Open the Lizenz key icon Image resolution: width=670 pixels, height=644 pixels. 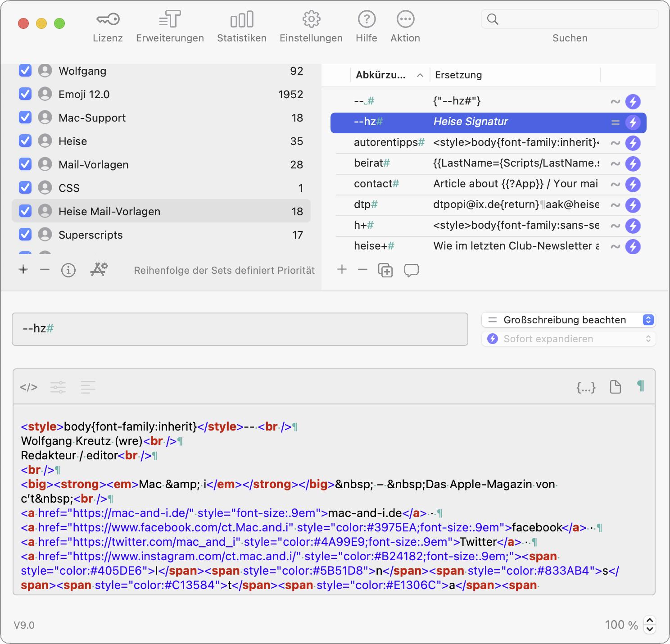click(x=108, y=20)
